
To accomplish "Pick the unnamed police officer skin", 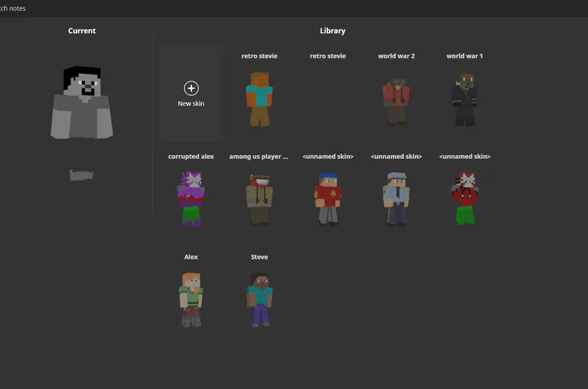I will [396, 199].
